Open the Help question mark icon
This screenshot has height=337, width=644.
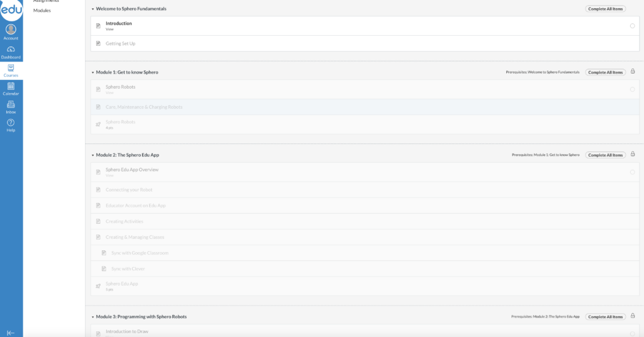[11, 123]
